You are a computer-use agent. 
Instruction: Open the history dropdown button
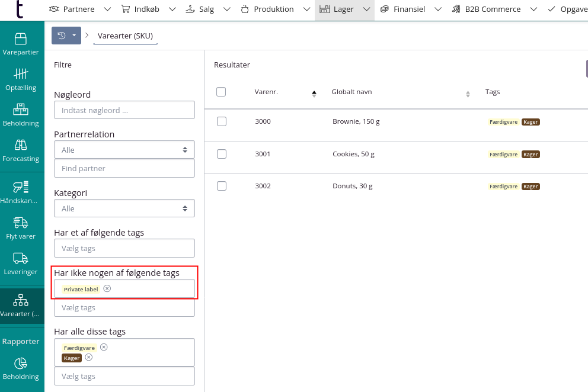66,36
